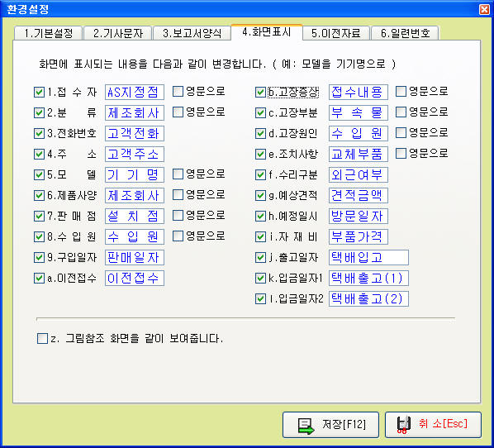Viewport: 494px width, 448px height.
Task: Uncheck the 1.접수자 checkbox
Action: [39, 92]
